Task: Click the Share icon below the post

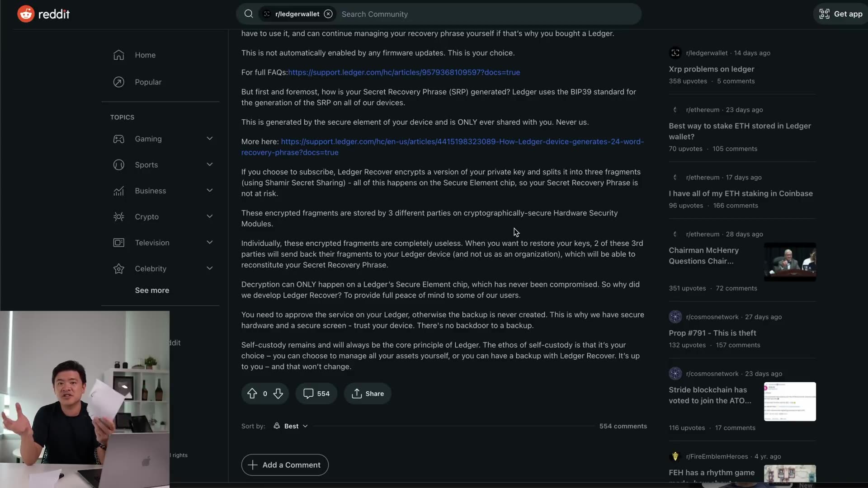Action: click(356, 393)
